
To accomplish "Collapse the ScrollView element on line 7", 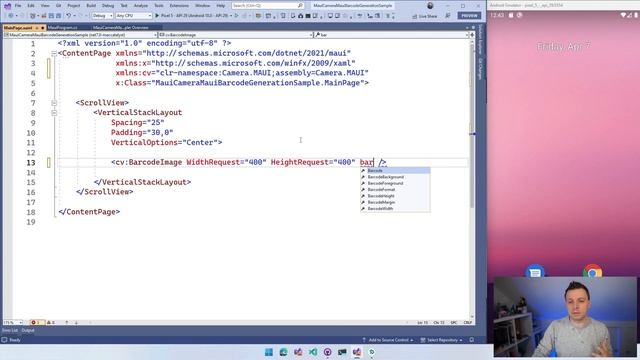I will point(54,103).
